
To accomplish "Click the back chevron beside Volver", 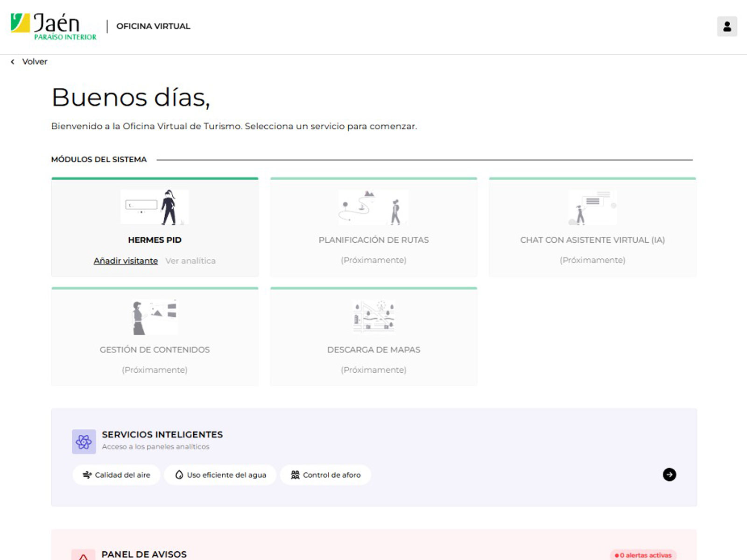I will coord(13,62).
